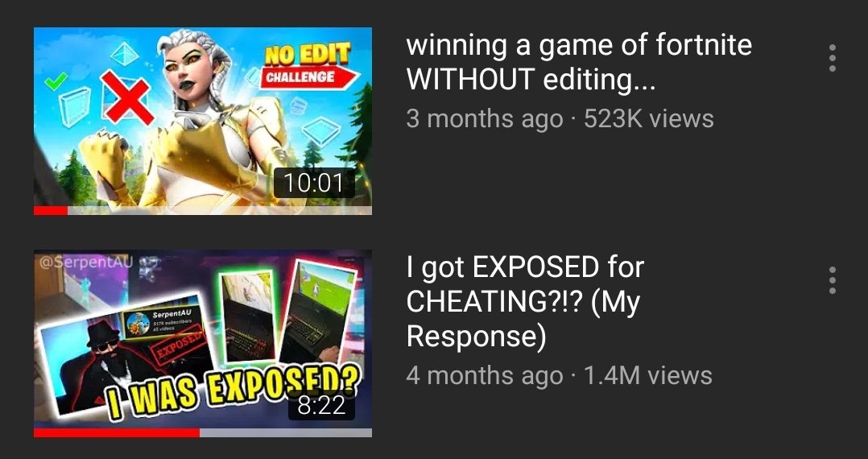Click the green-bordered laptop picture in thumbnail
The height and width of the screenshot is (459, 868).
(248, 316)
